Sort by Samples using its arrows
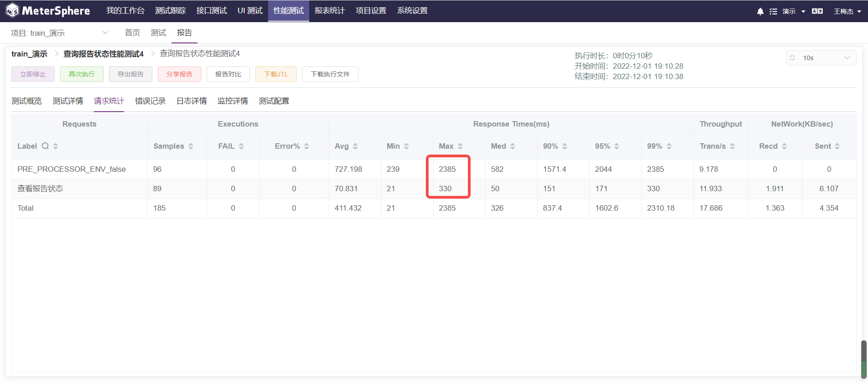Viewport: 868px width, 386px height. coord(191,146)
